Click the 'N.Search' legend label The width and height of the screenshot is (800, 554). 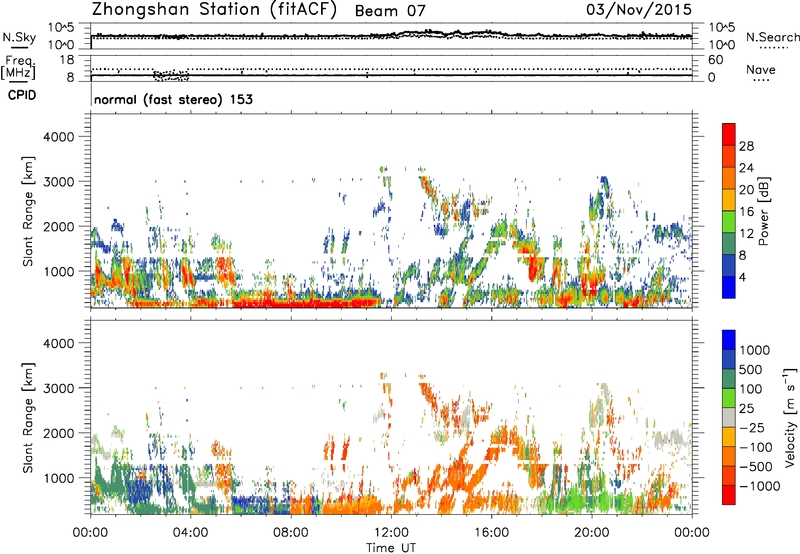772,37
